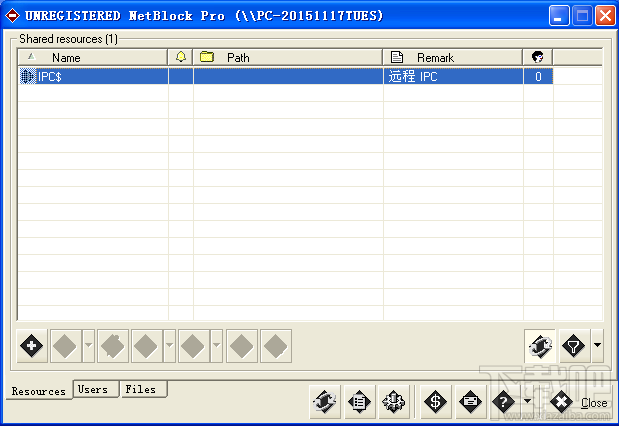The height and width of the screenshot is (426, 619).
Task: Click the Close button
Action: (579, 403)
